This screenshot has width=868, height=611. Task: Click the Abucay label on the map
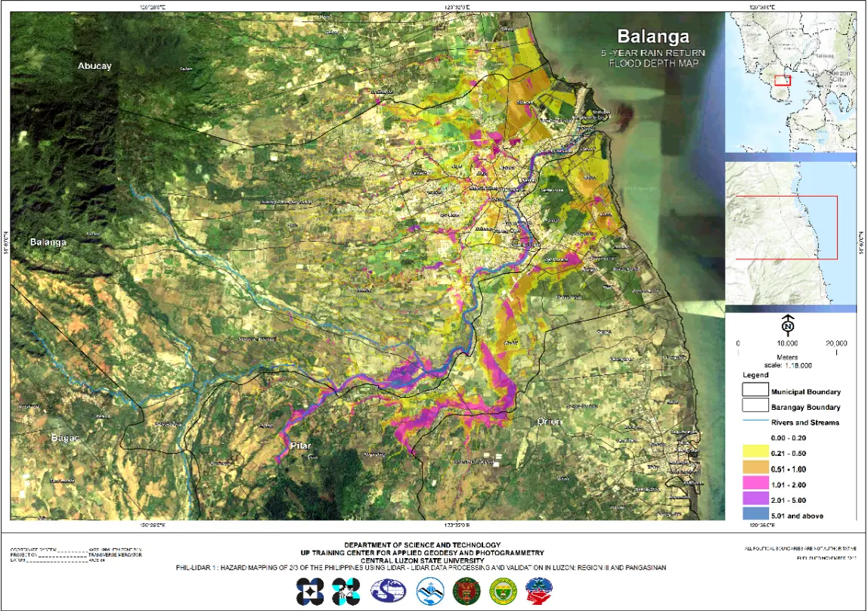tap(95, 67)
